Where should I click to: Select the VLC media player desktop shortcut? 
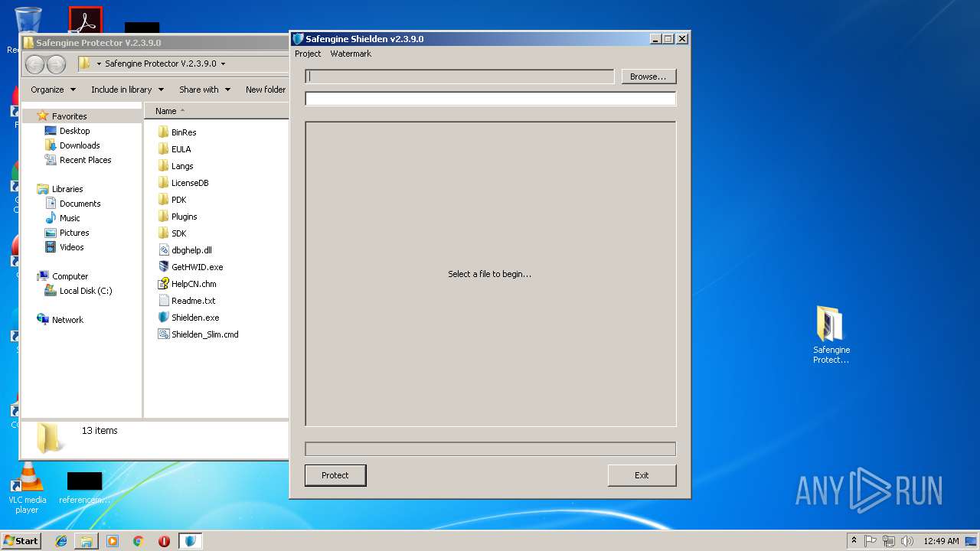point(27,489)
